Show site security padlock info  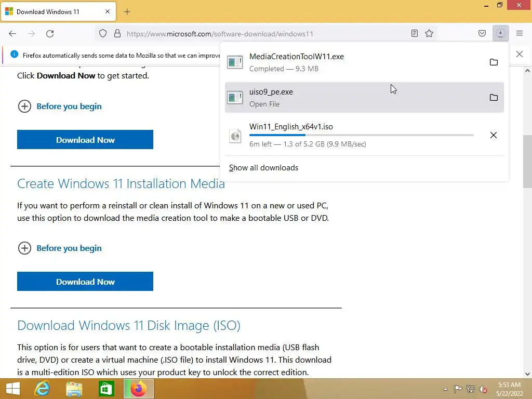point(117,34)
